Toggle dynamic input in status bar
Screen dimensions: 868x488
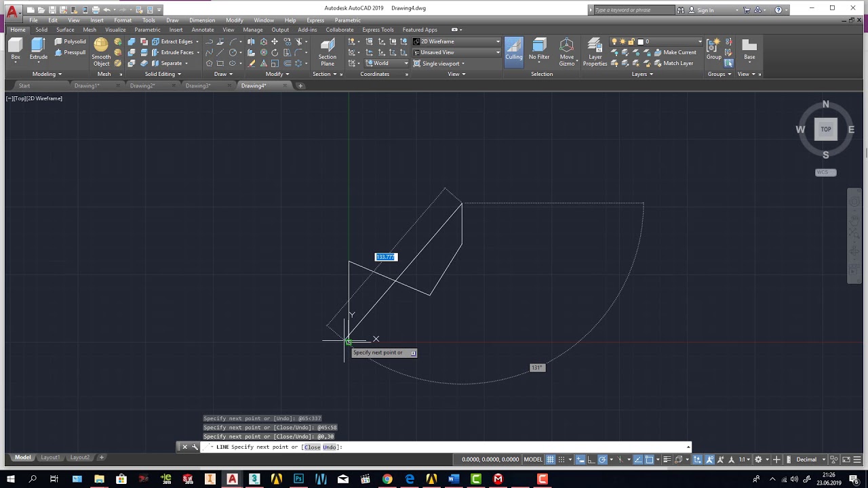[581, 460]
